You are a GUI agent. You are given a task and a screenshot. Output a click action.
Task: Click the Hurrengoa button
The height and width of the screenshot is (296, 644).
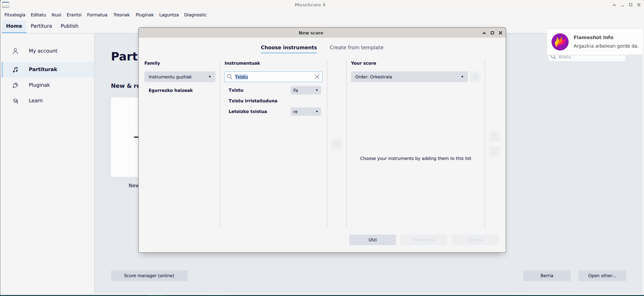(x=424, y=240)
